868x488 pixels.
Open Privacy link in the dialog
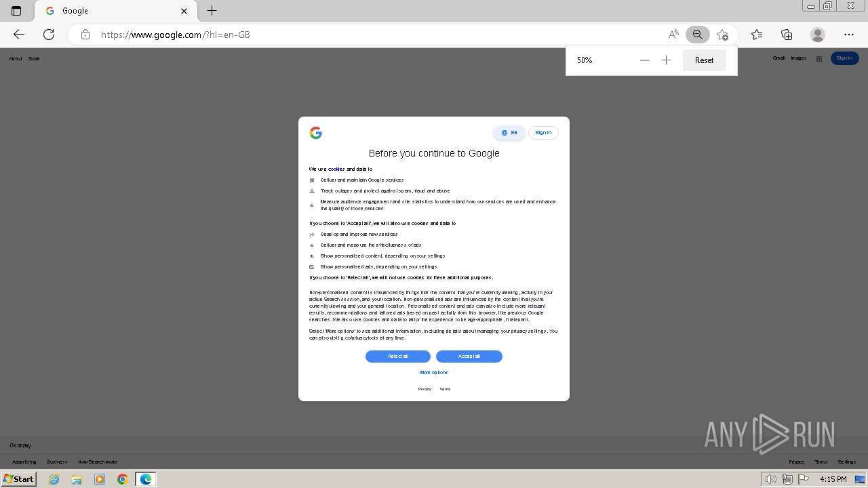(x=425, y=389)
